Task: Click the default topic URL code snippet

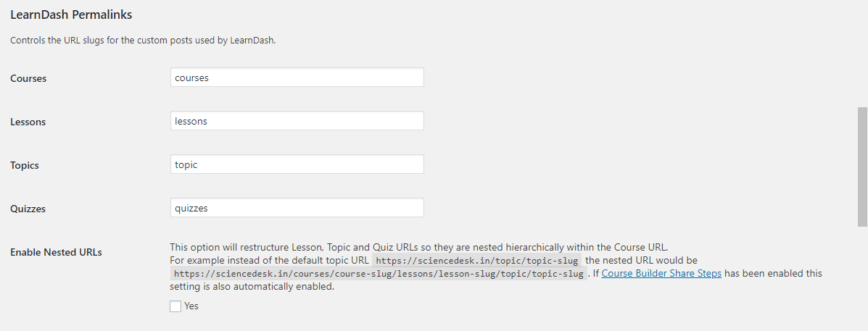Action: (477, 260)
